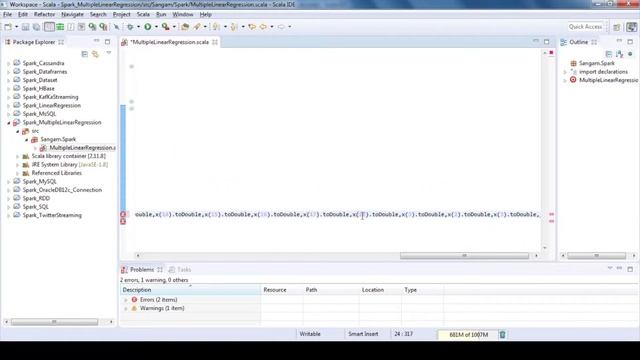The width and height of the screenshot is (640, 360).
Task: Click the Outline horizontal scrollbar thumb
Action: [x=596, y=256]
